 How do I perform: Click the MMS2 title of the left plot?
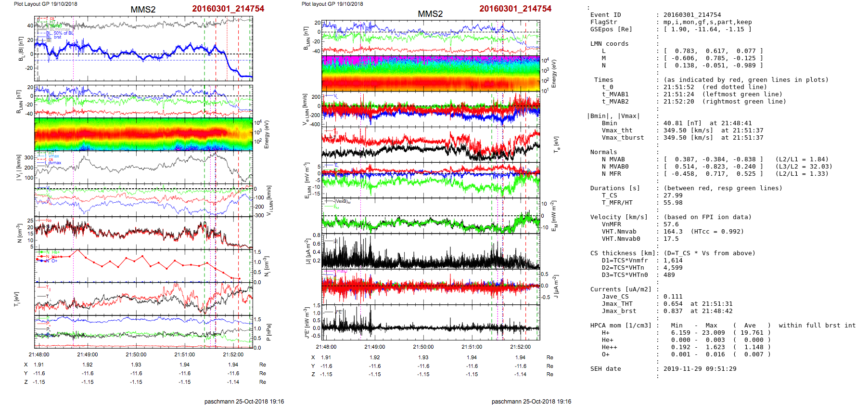(143, 10)
